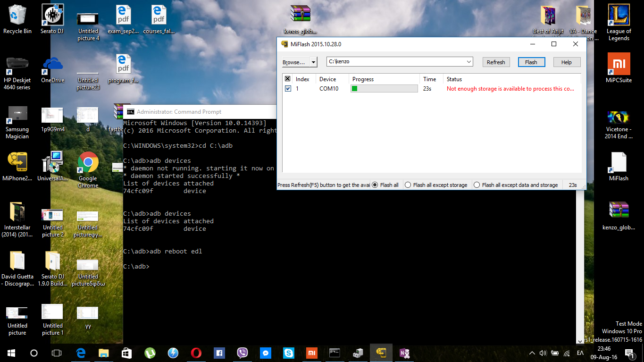
Task: Open the C:\kenzo path dropdown
Action: pos(468,62)
